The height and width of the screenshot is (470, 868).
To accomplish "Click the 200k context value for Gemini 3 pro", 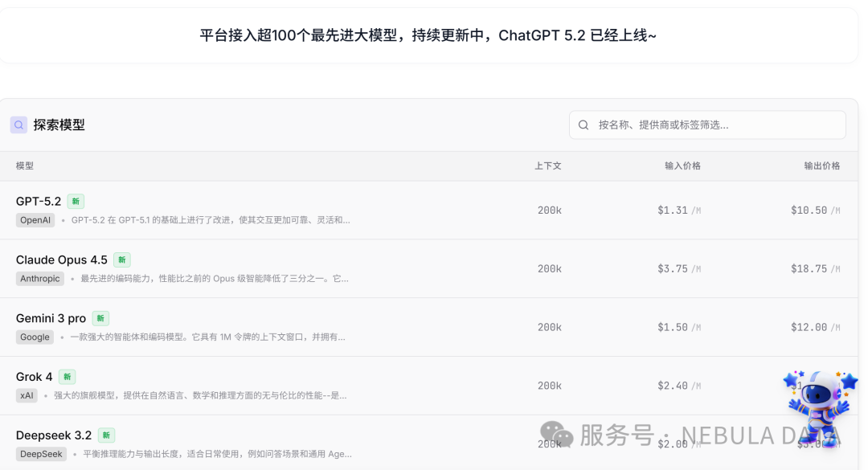I will point(550,327).
